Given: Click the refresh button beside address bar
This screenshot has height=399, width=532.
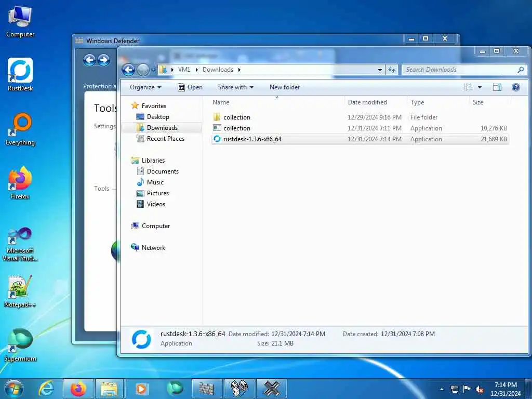Looking at the screenshot, I should click(392, 70).
